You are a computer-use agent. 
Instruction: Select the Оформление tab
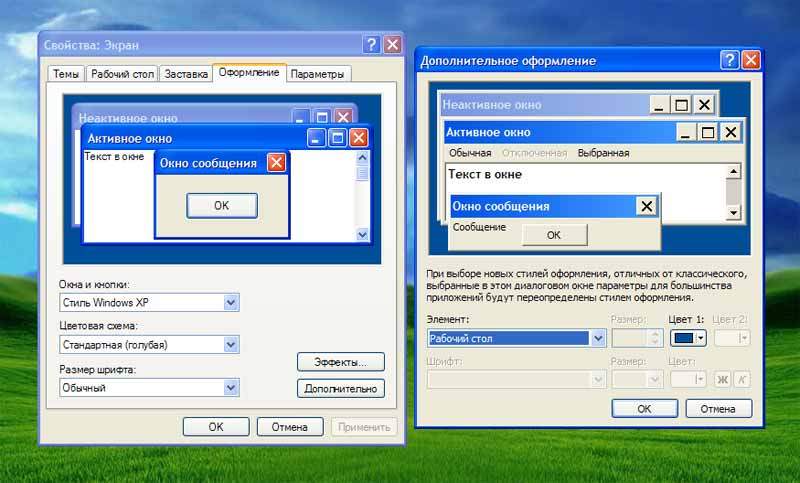click(x=249, y=72)
